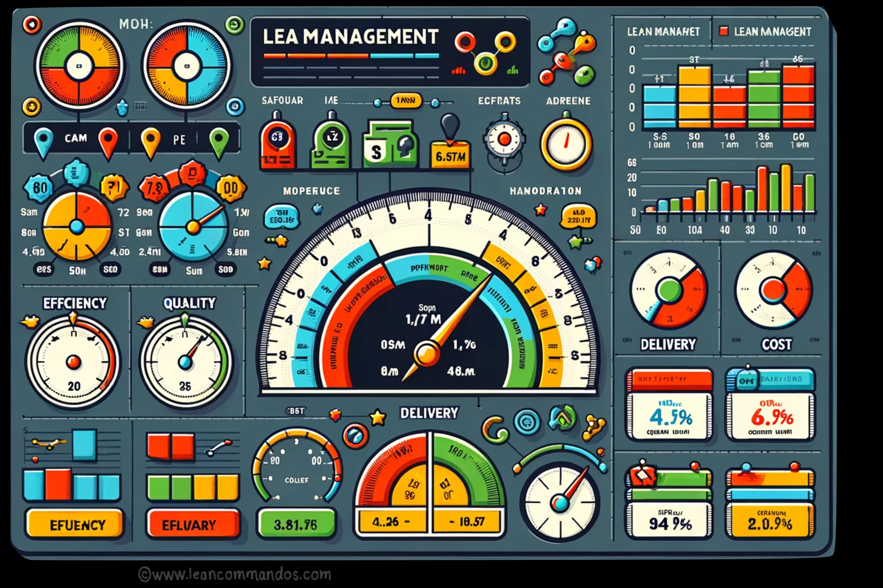This screenshot has width=883, height=588.
Task: Toggle the red checkbox beside LEAN MANAGENT
Action: pyautogui.click(x=724, y=31)
